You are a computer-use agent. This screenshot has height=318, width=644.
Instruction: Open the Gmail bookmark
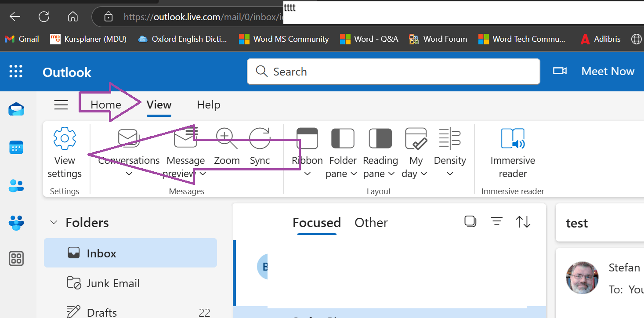22,39
